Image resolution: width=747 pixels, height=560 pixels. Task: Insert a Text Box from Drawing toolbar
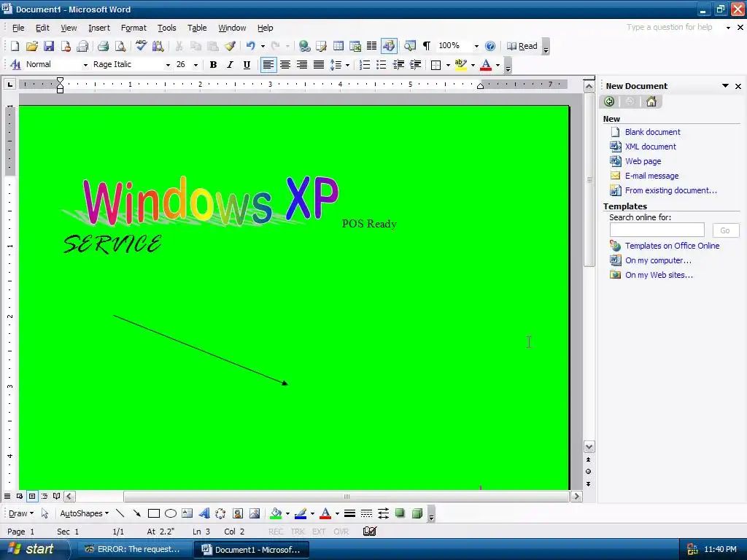point(187,513)
